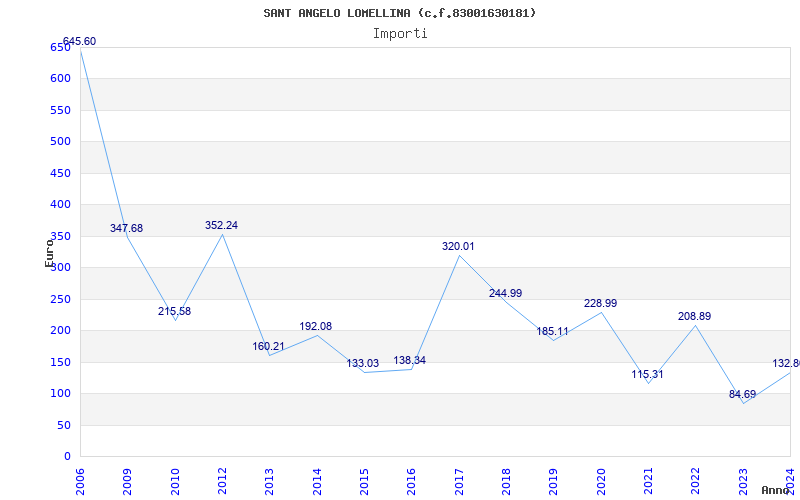Click the 500 value on Euro axis

60,141
